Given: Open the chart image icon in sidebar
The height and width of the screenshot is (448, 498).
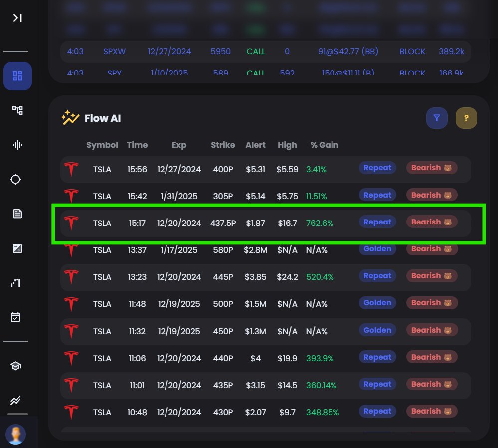Looking at the screenshot, I should (x=17, y=248).
